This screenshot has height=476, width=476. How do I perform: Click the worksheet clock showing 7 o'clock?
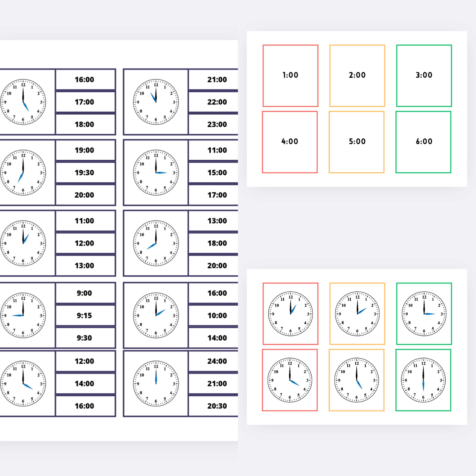click(23, 172)
